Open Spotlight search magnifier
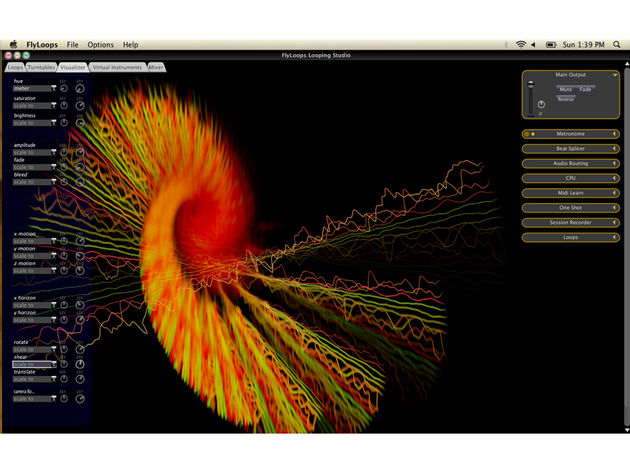630x473 pixels. click(617, 45)
